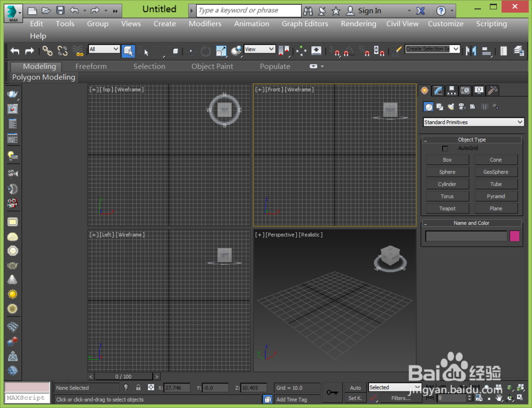Toggle the selection lock icon
Viewport: 532px width, 408px height.
pyautogui.click(x=138, y=387)
